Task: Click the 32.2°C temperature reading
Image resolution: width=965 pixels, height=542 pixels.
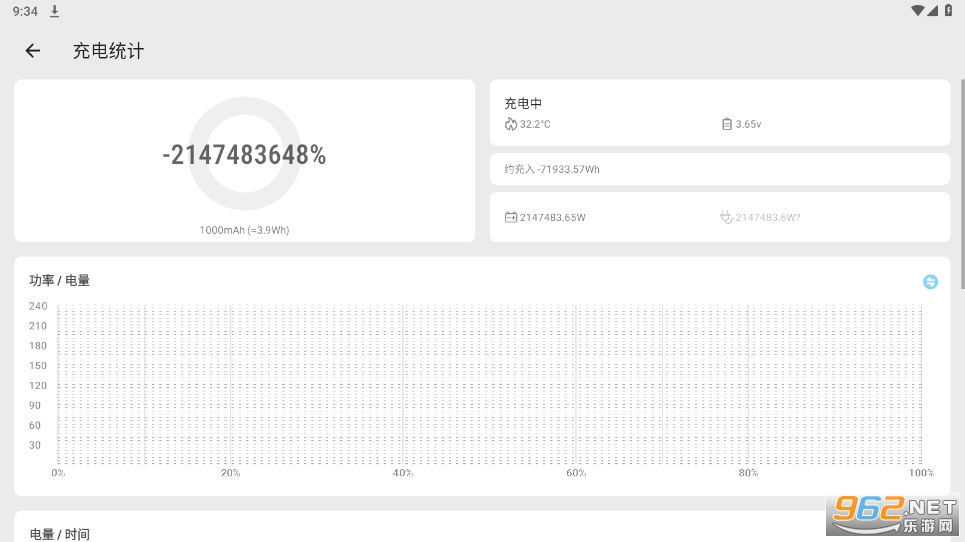Action: pyautogui.click(x=535, y=124)
